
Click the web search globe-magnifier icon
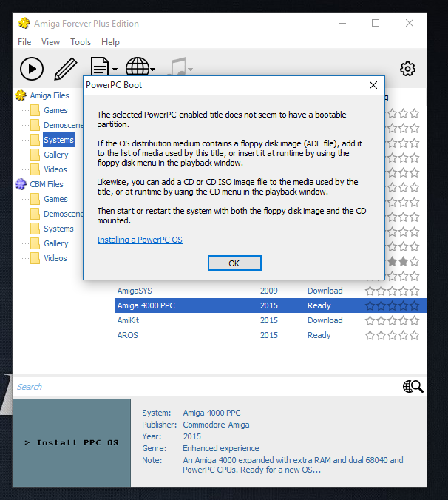pos(413,387)
